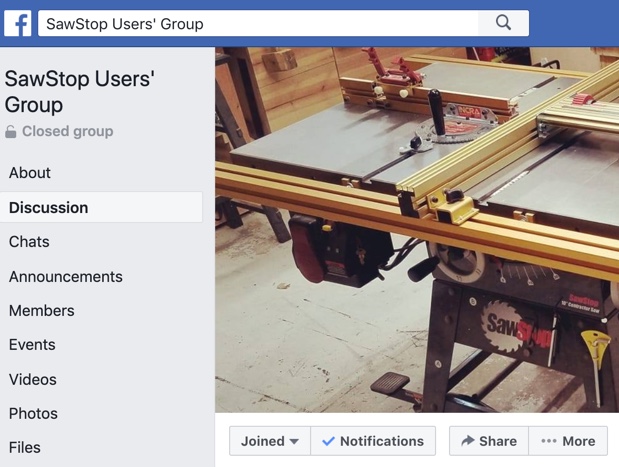Screen dimensions: 619x467
Task: Open the group Photos section
Action: tap(33, 413)
